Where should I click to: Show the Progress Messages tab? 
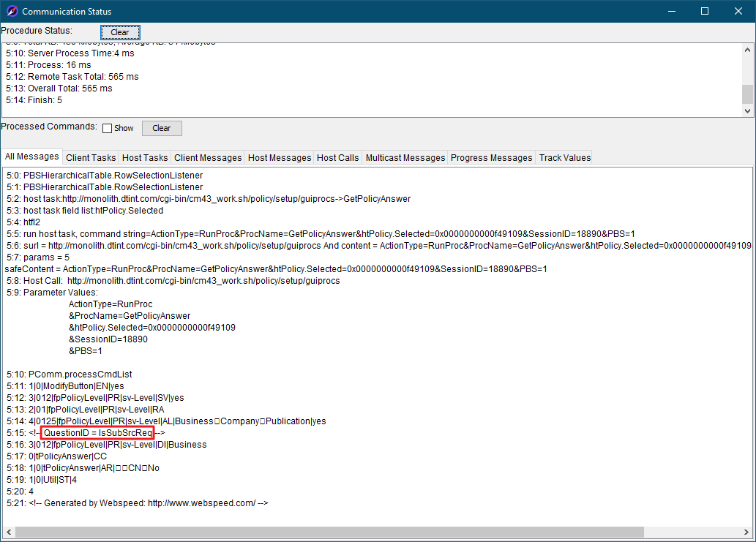(491, 157)
